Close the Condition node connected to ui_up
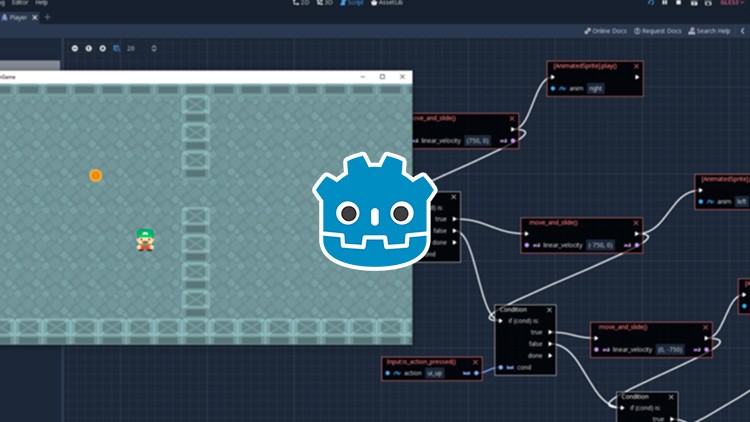Viewport: 750px width, 422px height. (x=549, y=310)
